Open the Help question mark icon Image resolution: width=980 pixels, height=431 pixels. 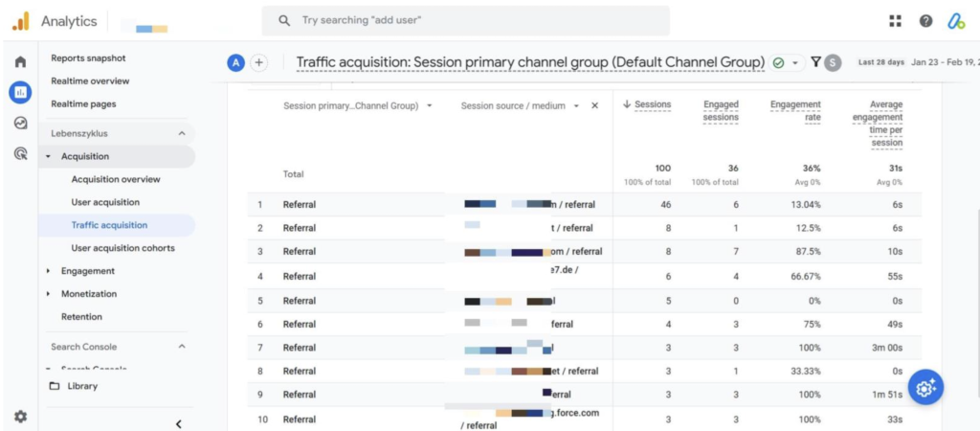click(x=926, y=21)
